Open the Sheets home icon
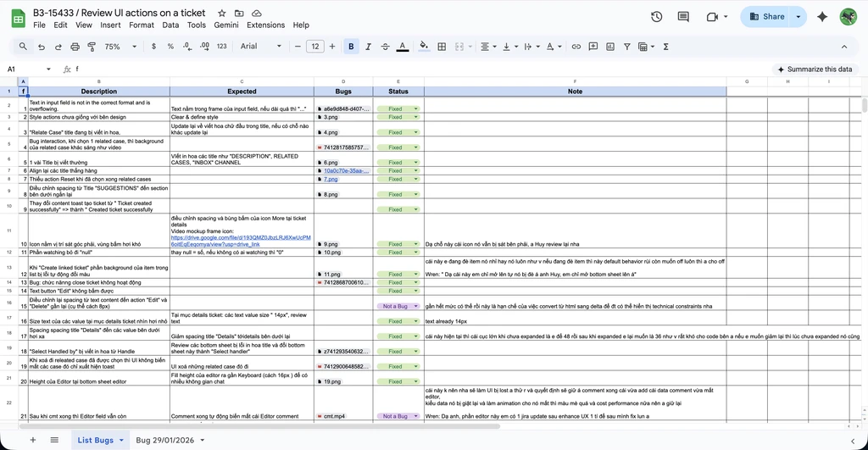 (19, 19)
